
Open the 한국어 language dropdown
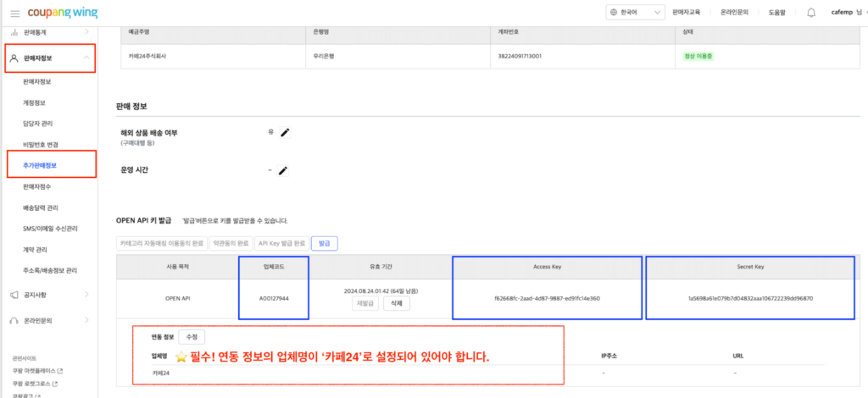point(633,13)
